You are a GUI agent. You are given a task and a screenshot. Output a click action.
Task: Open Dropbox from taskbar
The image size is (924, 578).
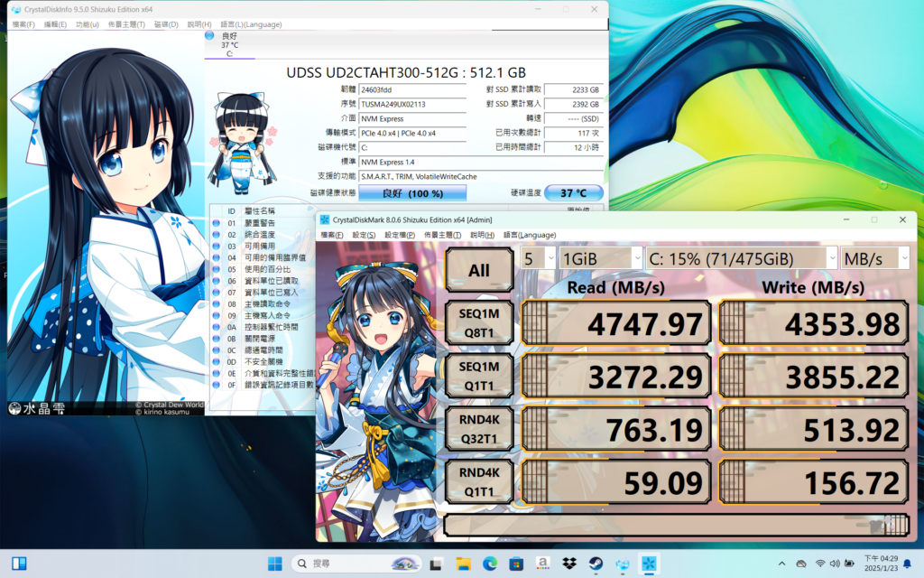tap(569, 564)
